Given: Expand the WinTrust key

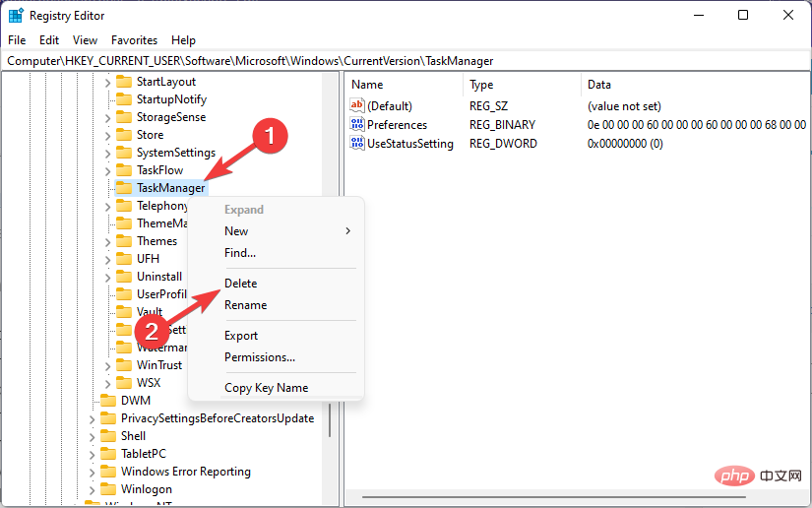Looking at the screenshot, I should point(107,365).
